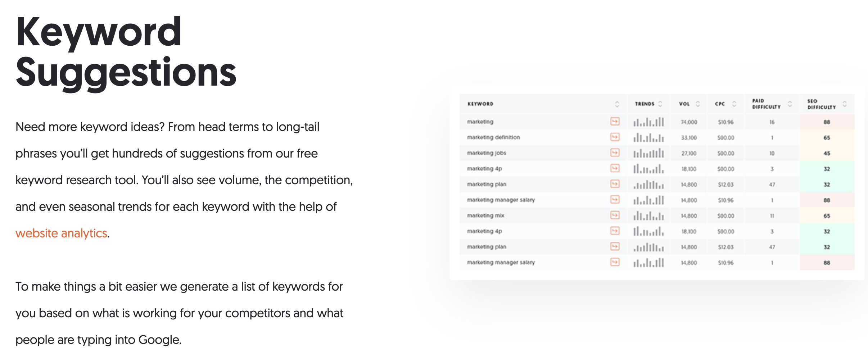Click trend bar chart for marketing jobs
This screenshot has height=364, width=868.
648,154
